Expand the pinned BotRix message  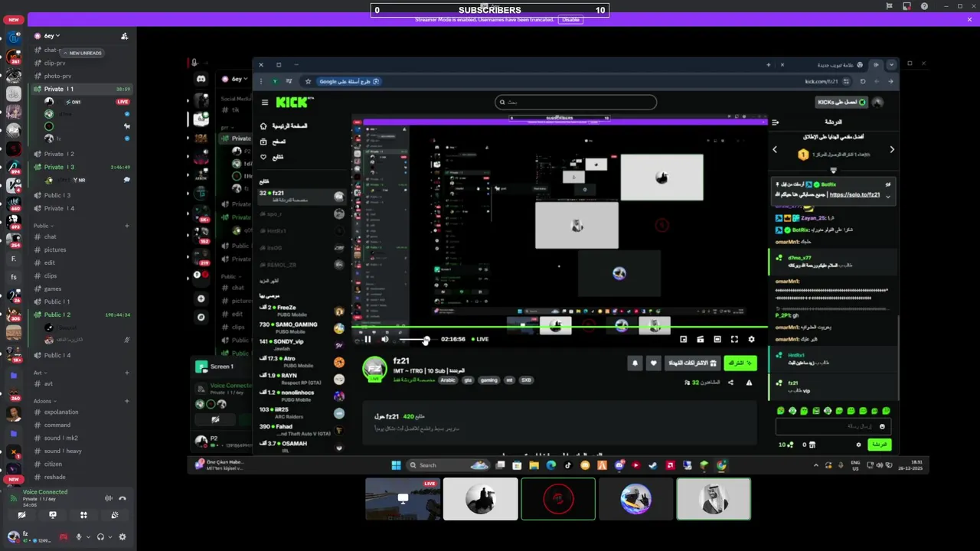point(888,196)
